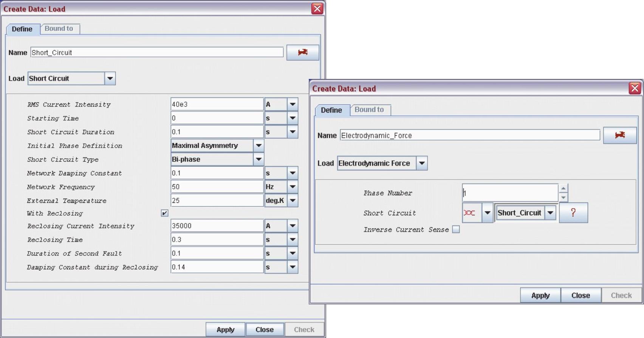Click Apply in the Electrodynamic Force dialog

540,295
